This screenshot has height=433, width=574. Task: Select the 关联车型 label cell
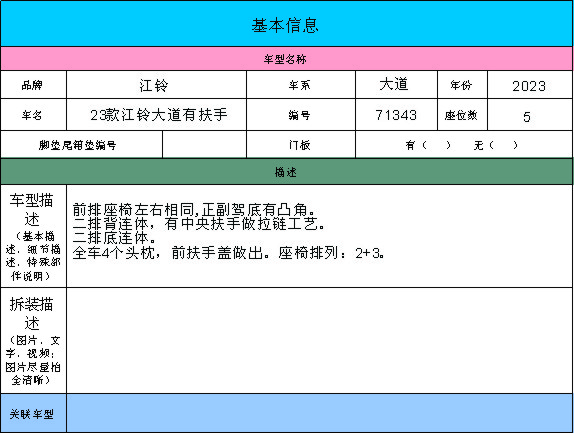point(33,413)
